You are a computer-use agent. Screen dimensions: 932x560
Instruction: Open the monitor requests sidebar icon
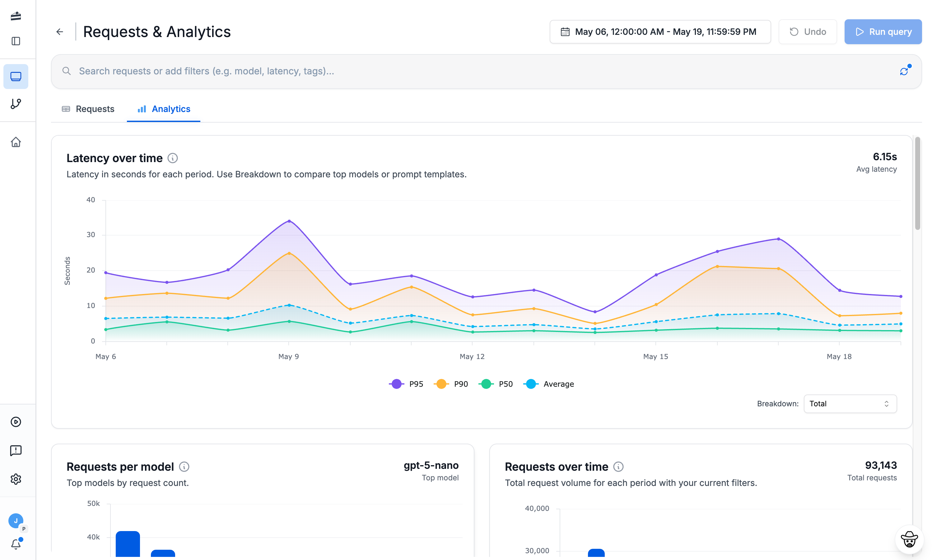click(x=16, y=76)
